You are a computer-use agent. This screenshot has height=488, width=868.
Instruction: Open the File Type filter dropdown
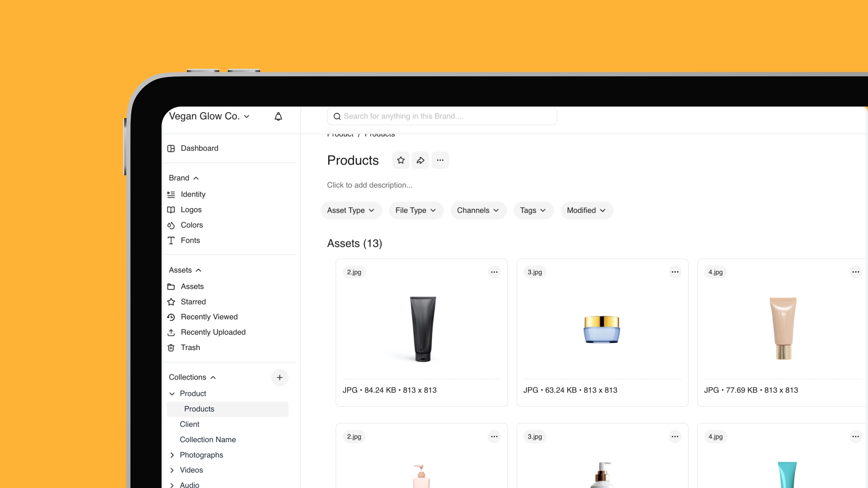pyautogui.click(x=416, y=211)
